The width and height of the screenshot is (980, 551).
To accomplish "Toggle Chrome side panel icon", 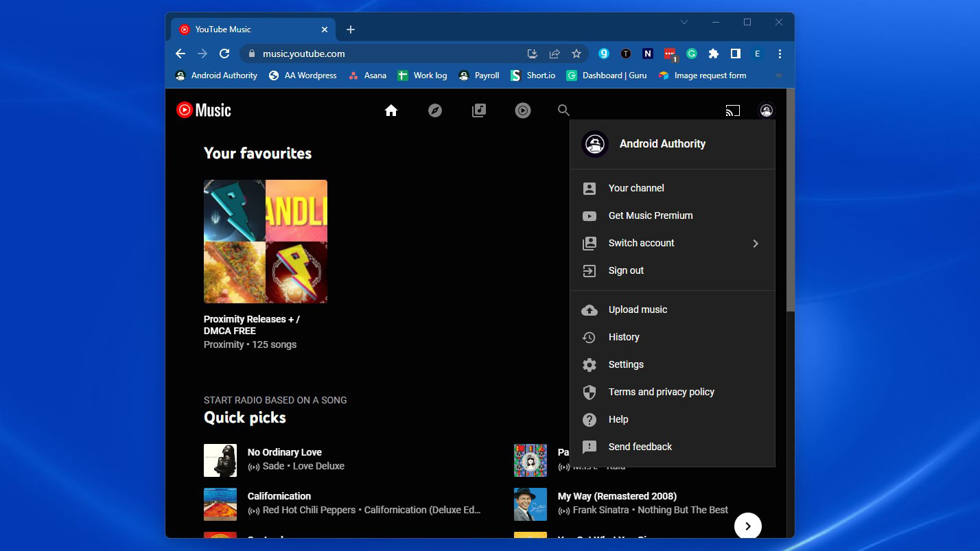I will (735, 54).
